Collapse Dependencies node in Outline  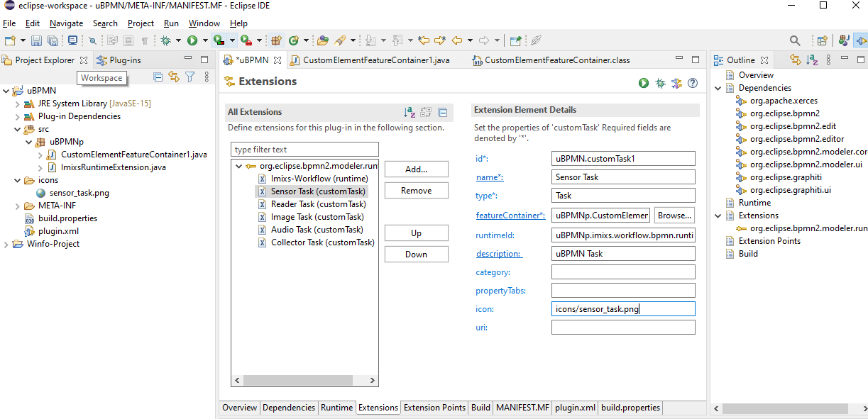pyautogui.click(x=718, y=88)
